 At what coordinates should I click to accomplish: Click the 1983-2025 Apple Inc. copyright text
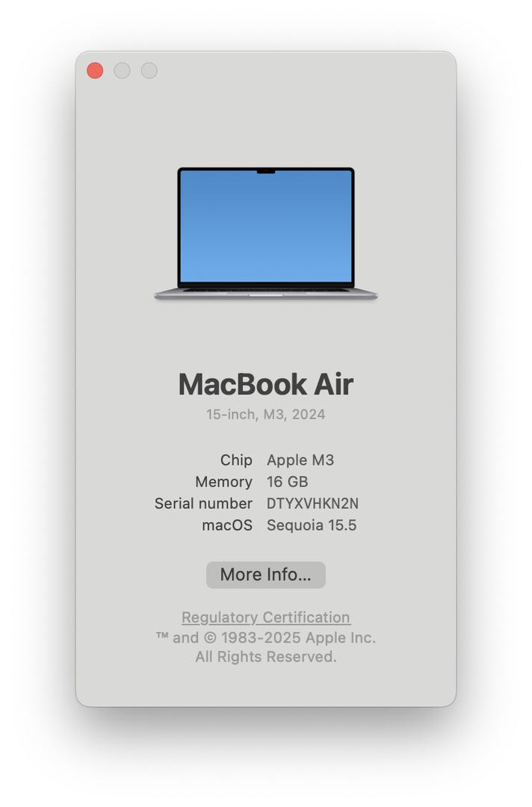(x=266, y=637)
